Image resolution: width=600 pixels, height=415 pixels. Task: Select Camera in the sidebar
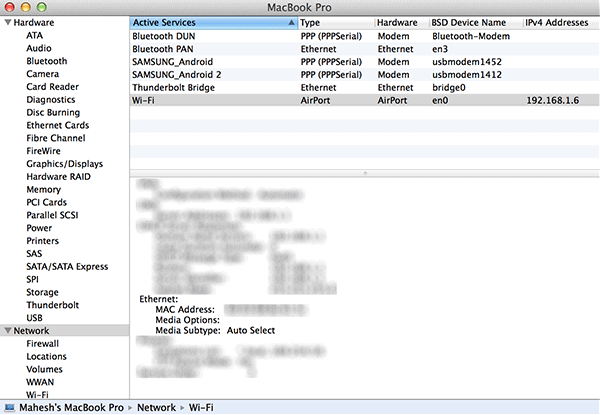point(42,74)
